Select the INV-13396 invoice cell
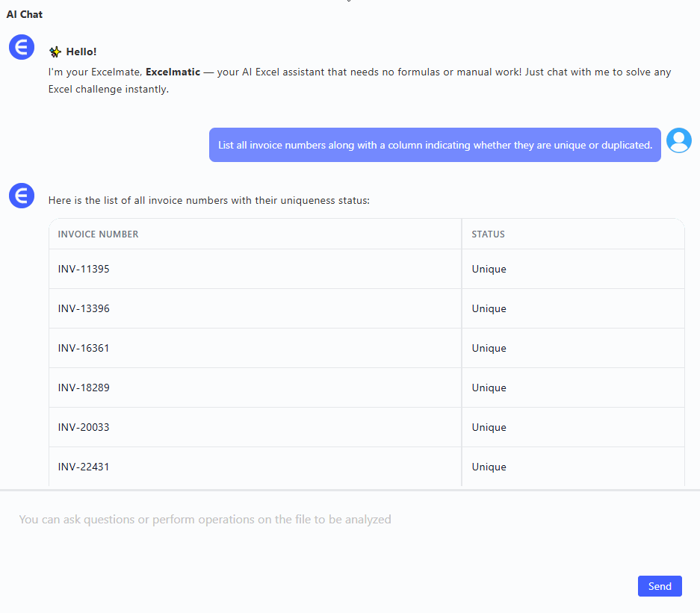 click(84, 308)
